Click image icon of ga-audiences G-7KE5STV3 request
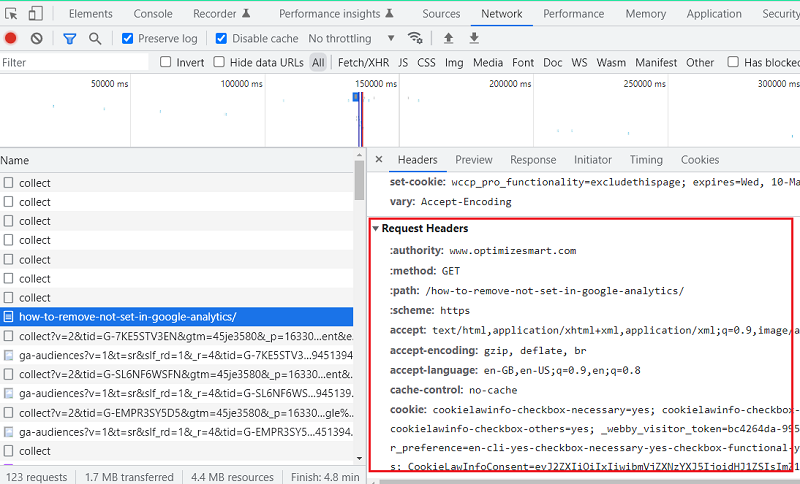Image resolution: width=800 pixels, height=484 pixels. tap(8, 355)
